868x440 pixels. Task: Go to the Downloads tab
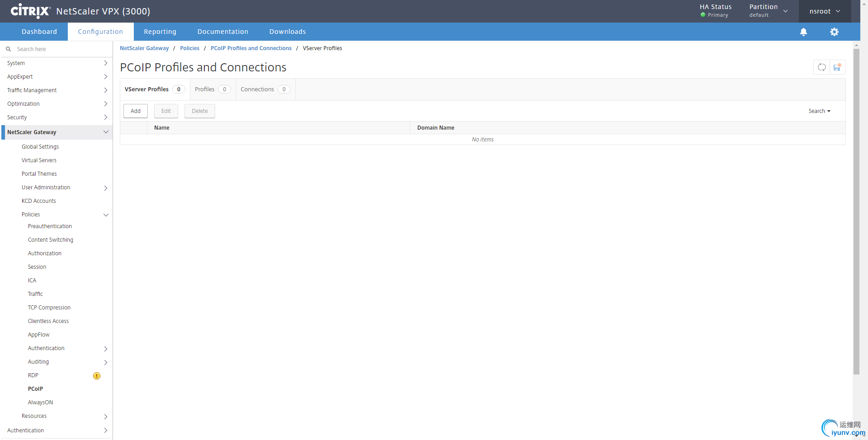(288, 32)
